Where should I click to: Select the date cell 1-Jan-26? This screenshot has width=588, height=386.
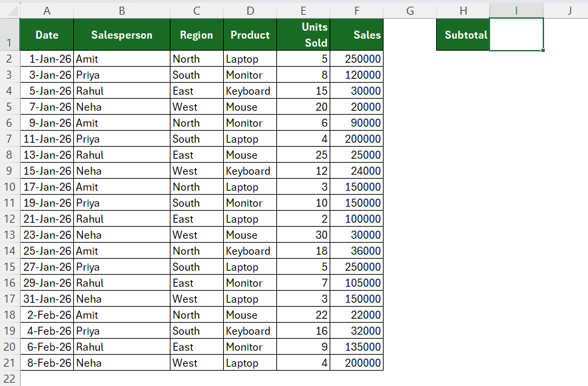(x=47, y=59)
